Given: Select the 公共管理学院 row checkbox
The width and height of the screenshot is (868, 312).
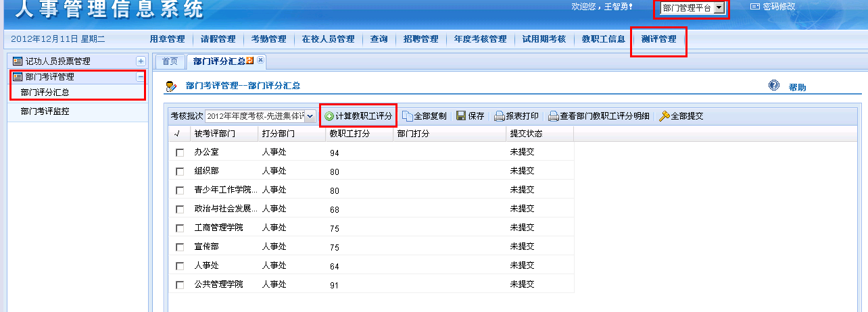Looking at the screenshot, I should (x=180, y=285).
